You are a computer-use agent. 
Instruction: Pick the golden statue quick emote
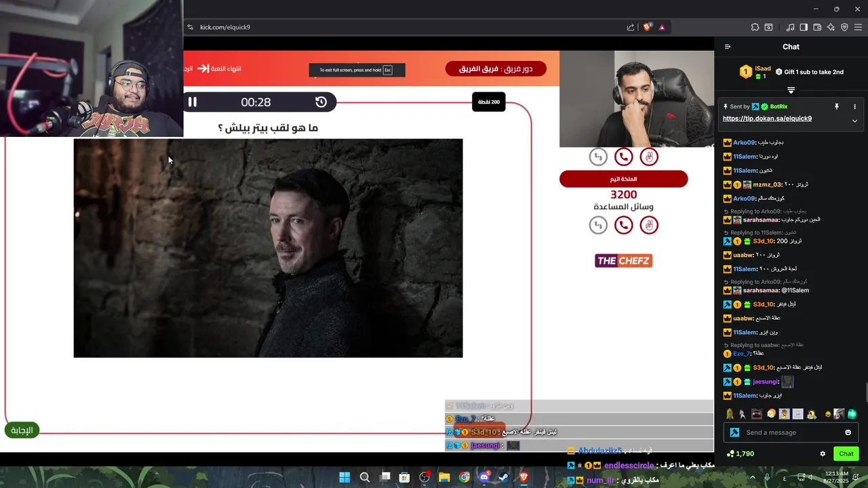coord(730,414)
